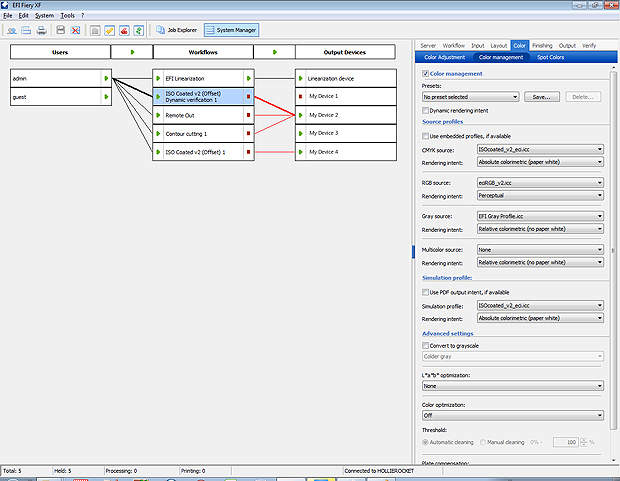Click the blue splitter handle between panels
This screenshot has width=620, height=481.
point(414,252)
